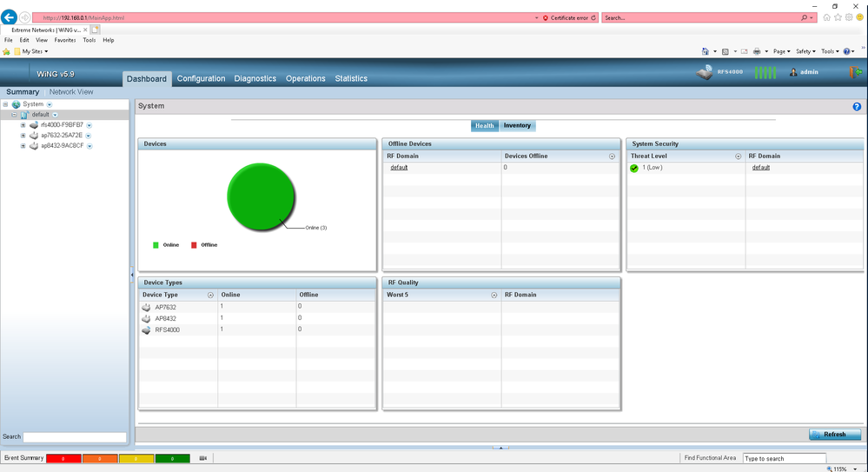The height and width of the screenshot is (472, 868).
Task: Click the tree Search input field
Action: click(x=75, y=437)
